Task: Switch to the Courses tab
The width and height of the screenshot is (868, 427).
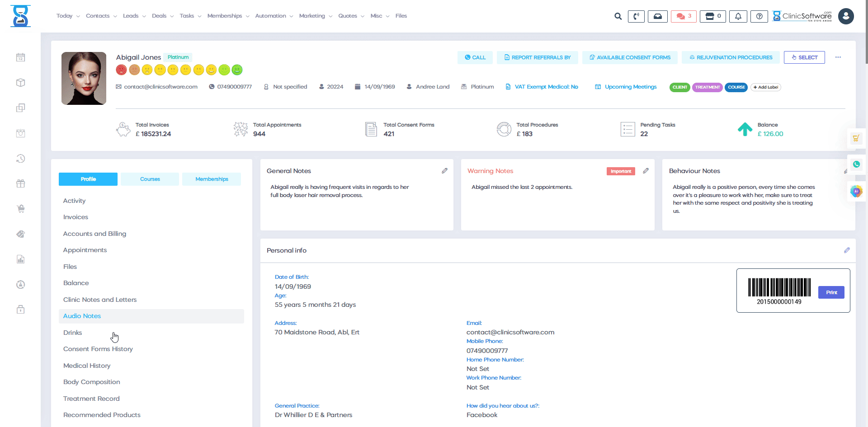Action: pyautogui.click(x=150, y=179)
